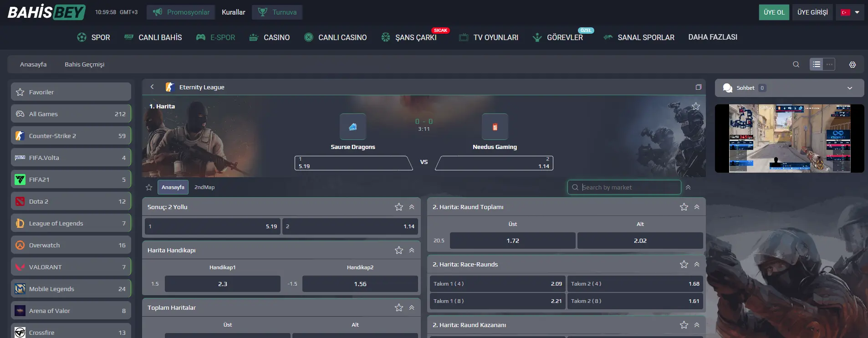Expand the Sohbet chat dropdown
The image size is (868, 338).
coord(850,88)
